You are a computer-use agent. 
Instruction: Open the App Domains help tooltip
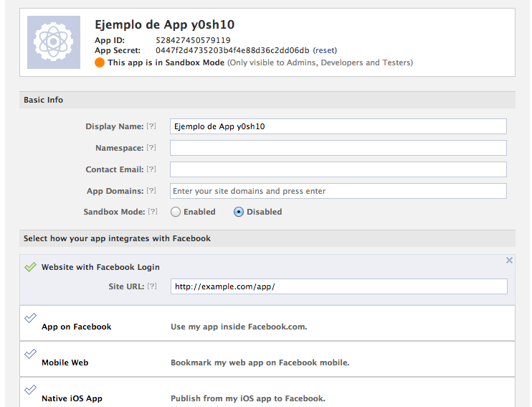click(x=151, y=191)
